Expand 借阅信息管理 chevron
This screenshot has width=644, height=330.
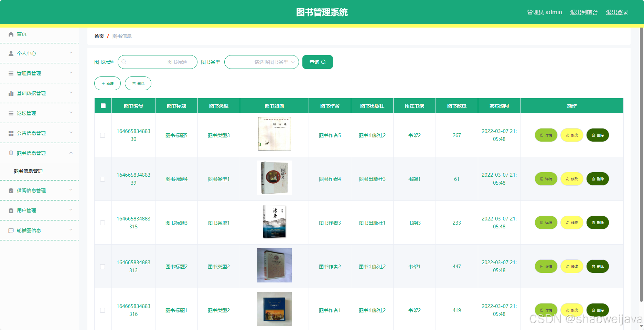pyautogui.click(x=71, y=190)
